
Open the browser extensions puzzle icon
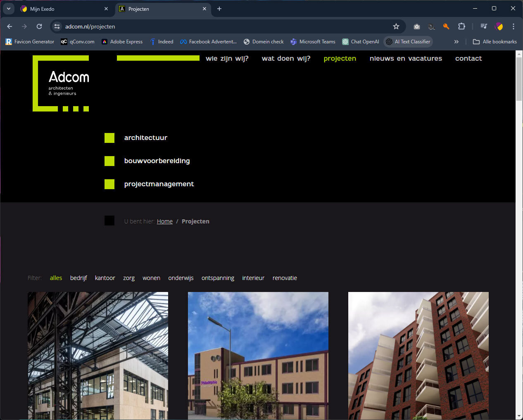pyautogui.click(x=461, y=26)
